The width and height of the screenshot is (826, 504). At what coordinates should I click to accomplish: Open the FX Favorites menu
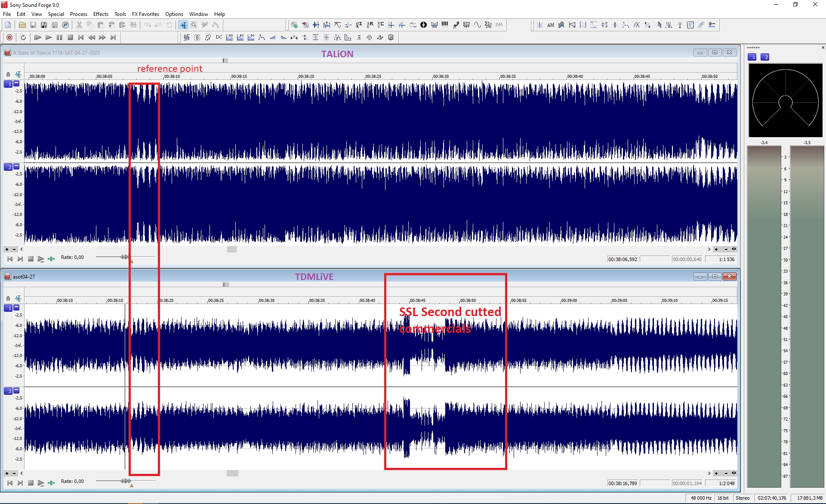(145, 14)
